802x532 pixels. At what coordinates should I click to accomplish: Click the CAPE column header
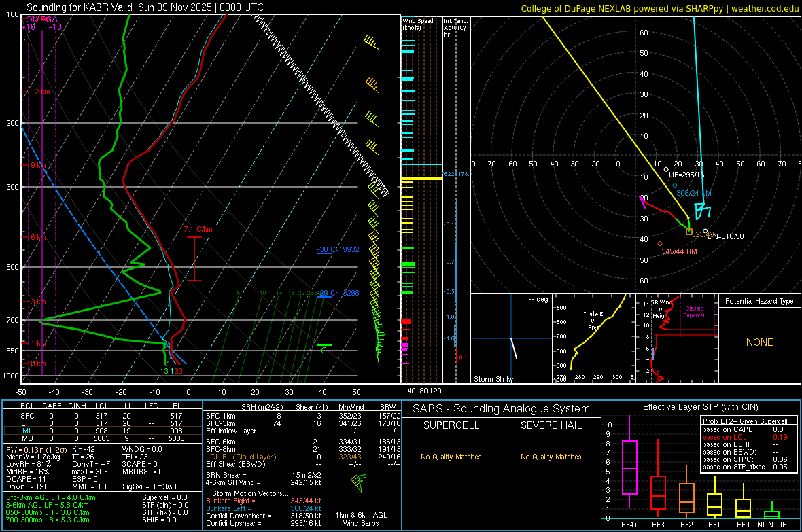point(52,406)
